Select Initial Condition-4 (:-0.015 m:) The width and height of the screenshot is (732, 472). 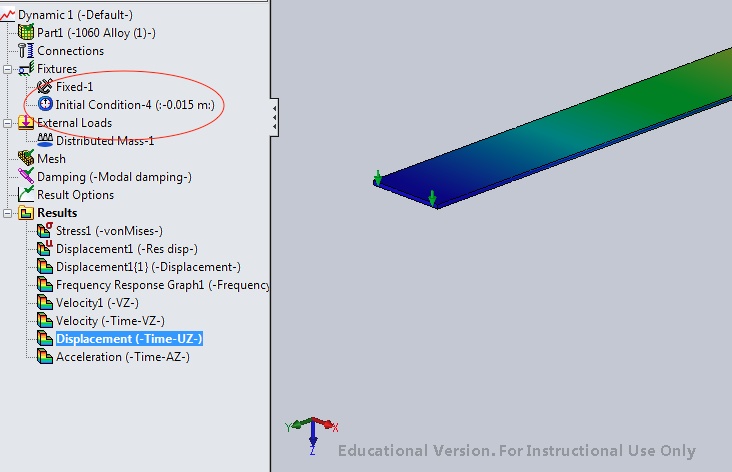(135, 105)
